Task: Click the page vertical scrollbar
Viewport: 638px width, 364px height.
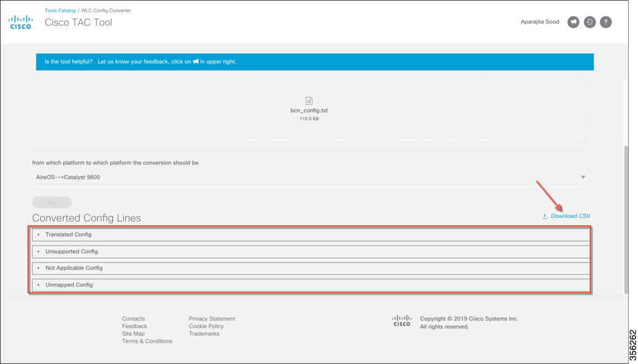Action: tap(626, 220)
